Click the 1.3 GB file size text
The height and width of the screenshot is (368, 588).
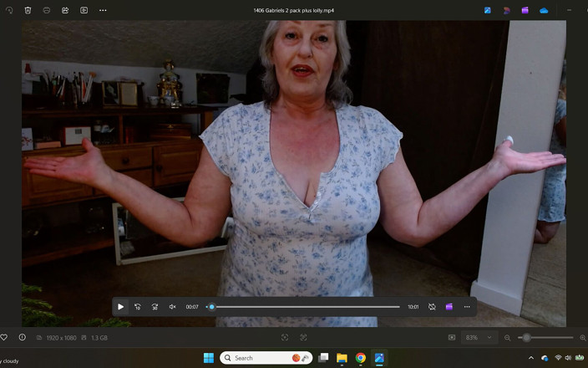[x=99, y=338]
